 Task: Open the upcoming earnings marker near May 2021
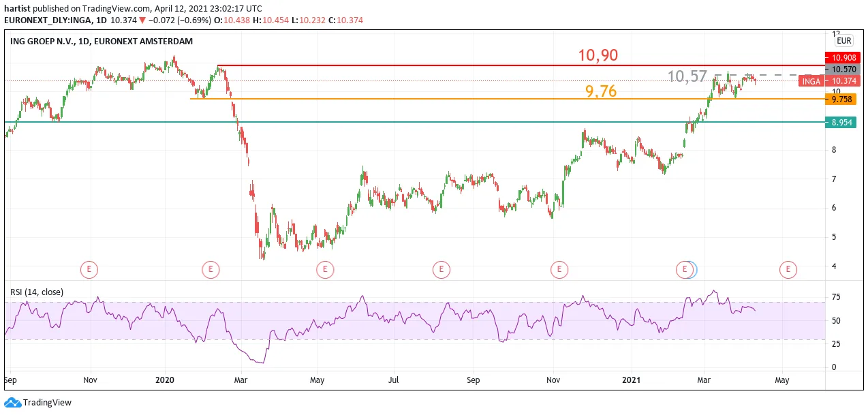(788, 270)
